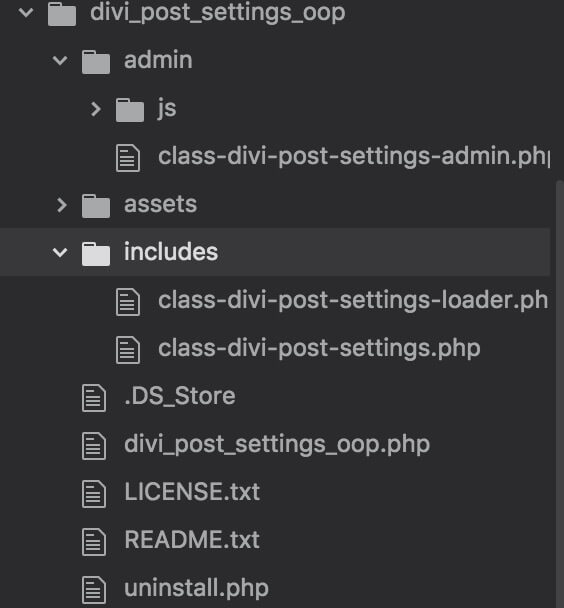Expand the js folder chevron
This screenshot has width=564, height=608.
coord(96,109)
